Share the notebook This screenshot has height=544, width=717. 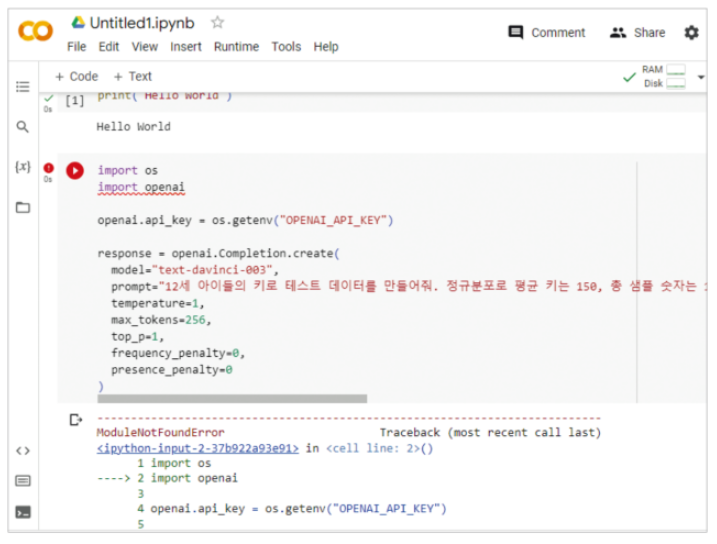tap(637, 32)
